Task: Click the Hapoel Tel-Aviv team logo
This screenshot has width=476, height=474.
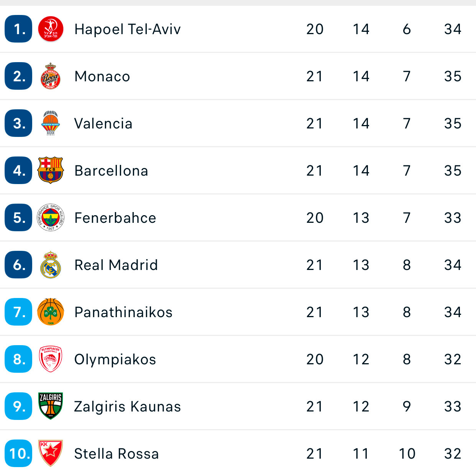Action: pyautogui.click(x=51, y=29)
